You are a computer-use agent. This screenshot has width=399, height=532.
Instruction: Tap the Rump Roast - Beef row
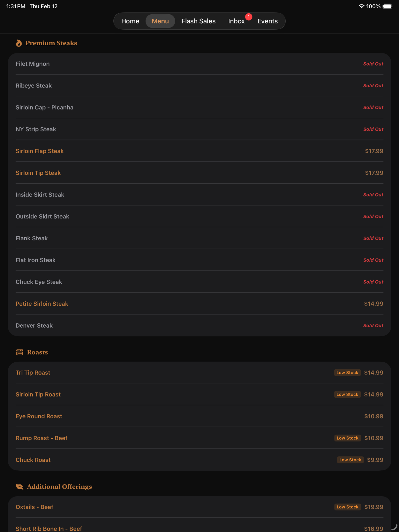click(x=199, y=438)
